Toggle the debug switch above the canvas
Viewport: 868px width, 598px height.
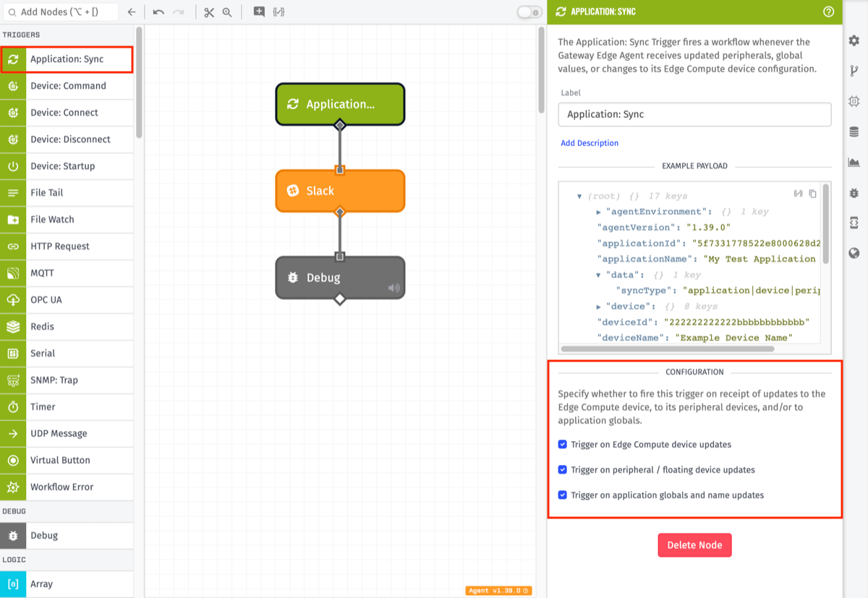(x=529, y=12)
